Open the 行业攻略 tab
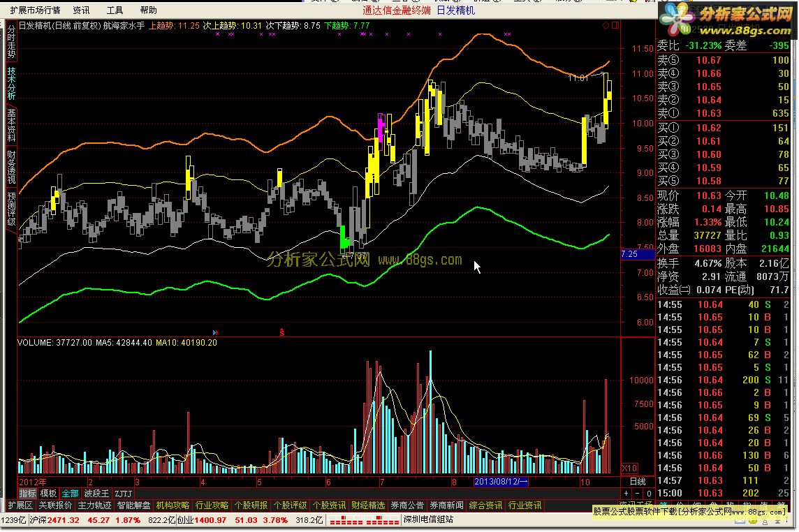Image resolution: width=799 pixels, height=532 pixels. tap(212, 505)
